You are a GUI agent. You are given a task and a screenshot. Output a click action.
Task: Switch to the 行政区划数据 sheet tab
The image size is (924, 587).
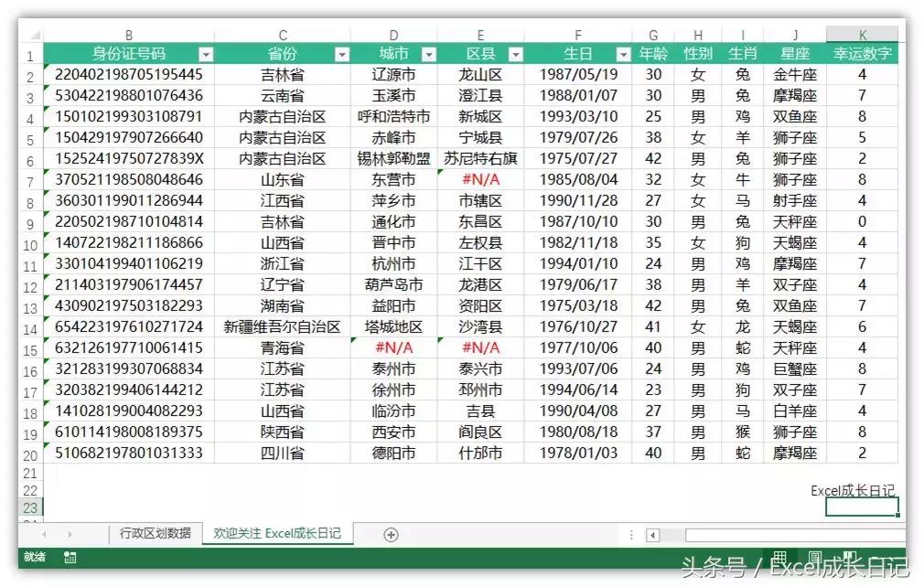[157, 534]
